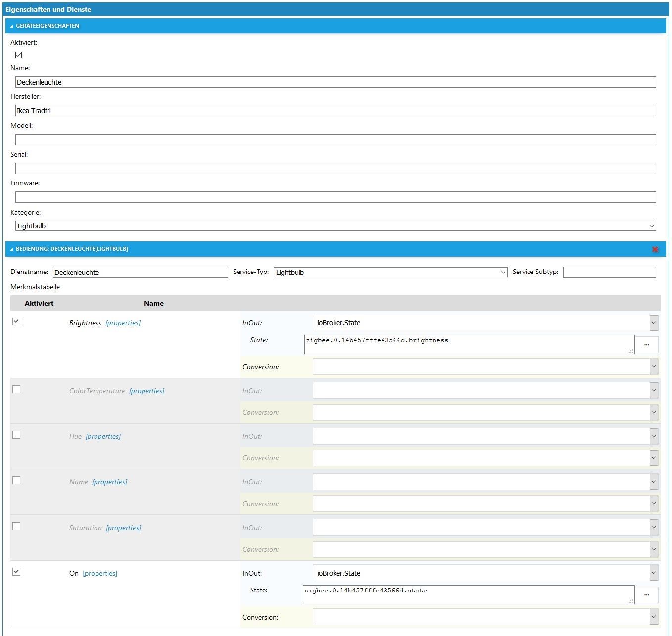Focus the Service Subtyp field
The image size is (672, 636).
pos(610,272)
